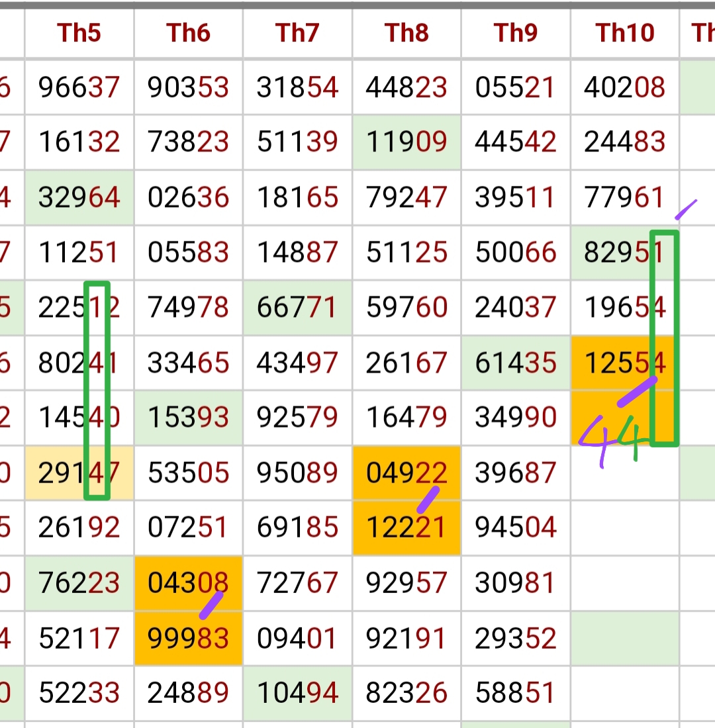The image size is (715, 728).
Task: Click the 77961 cell
Action: (625, 197)
